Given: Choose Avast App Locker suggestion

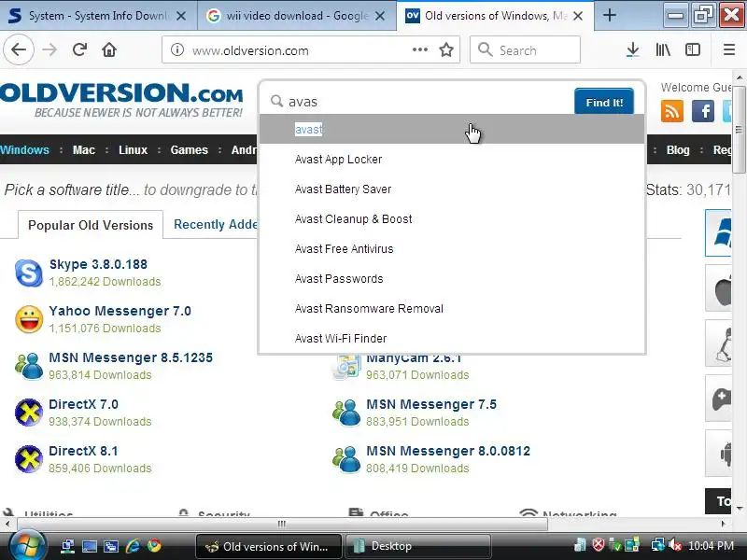Looking at the screenshot, I should pyautogui.click(x=452, y=159).
